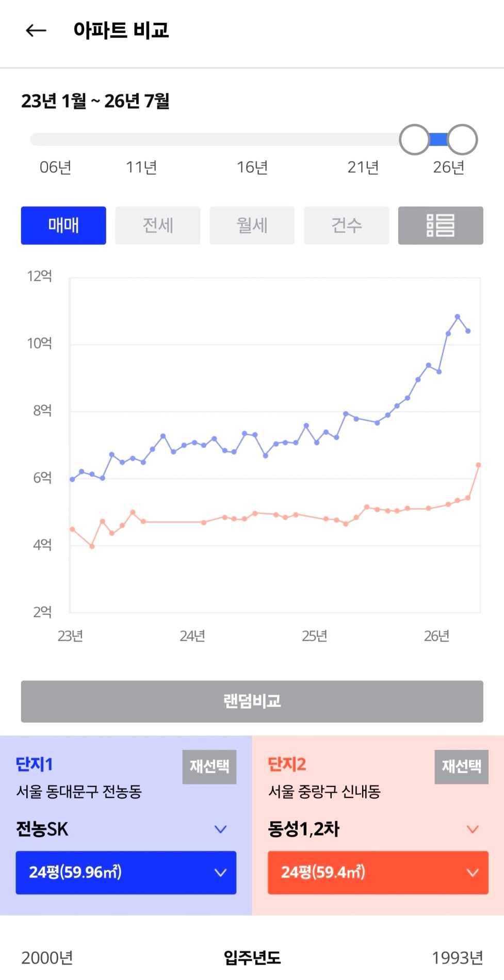Viewport: 504px width, 980px height.
Task: Tap the 랜덤비교 button
Action: tap(252, 701)
